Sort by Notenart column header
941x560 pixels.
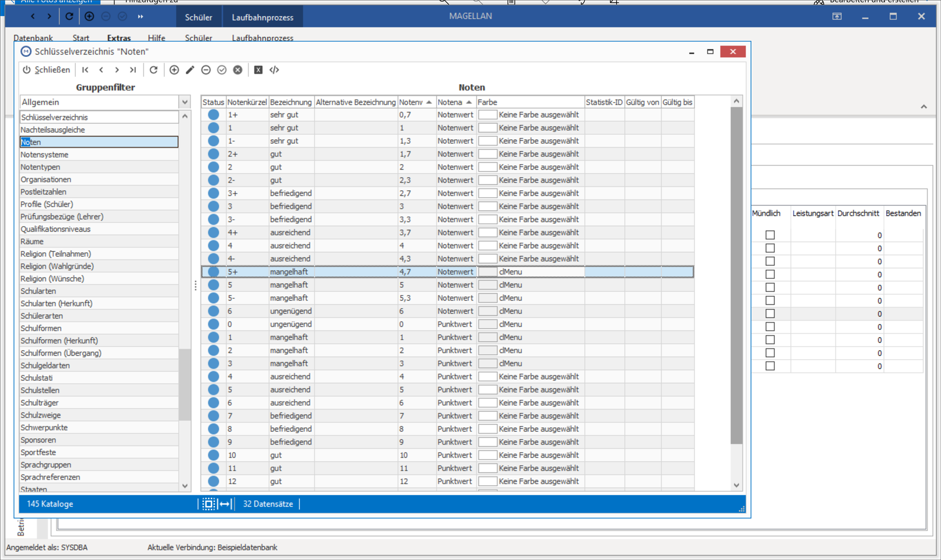(x=455, y=102)
